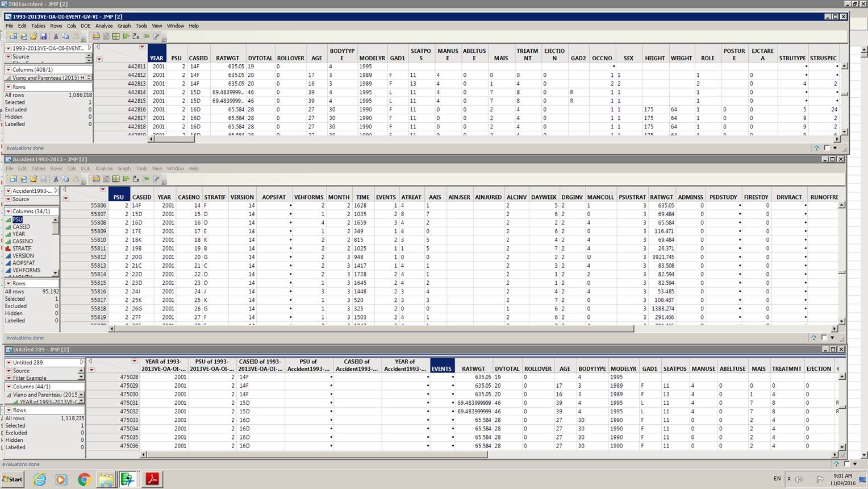Launch Adobe Reader from the taskbar
868x489 pixels.
coord(152,479)
